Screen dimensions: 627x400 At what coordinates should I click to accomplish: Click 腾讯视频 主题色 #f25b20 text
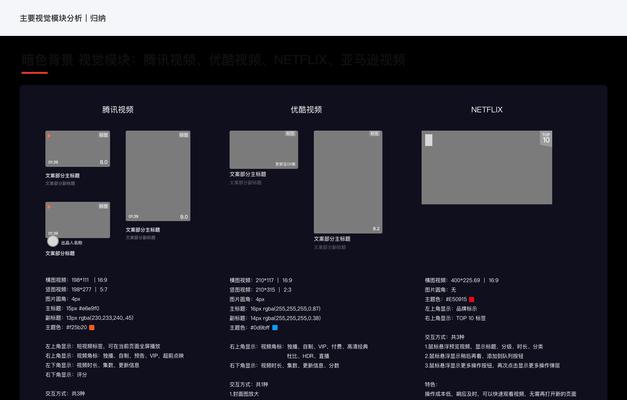tap(66, 327)
